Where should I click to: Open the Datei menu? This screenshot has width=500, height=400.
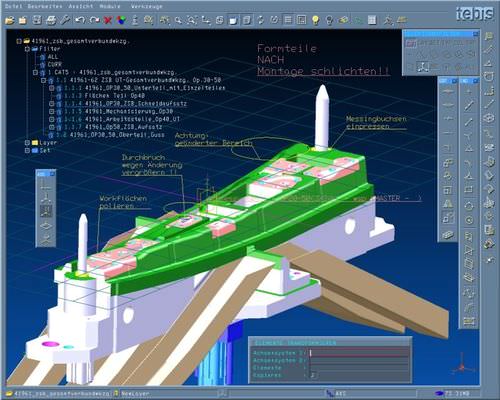pos(13,6)
